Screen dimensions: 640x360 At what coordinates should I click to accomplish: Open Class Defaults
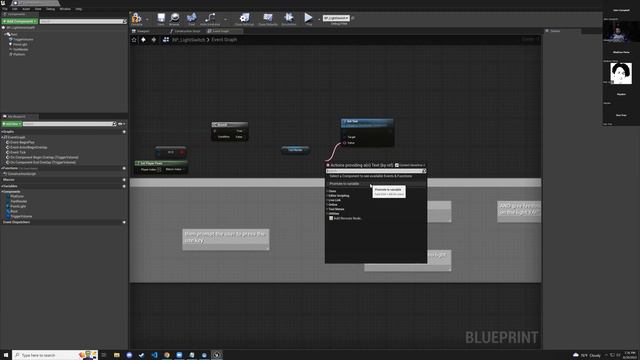[x=268, y=18]
